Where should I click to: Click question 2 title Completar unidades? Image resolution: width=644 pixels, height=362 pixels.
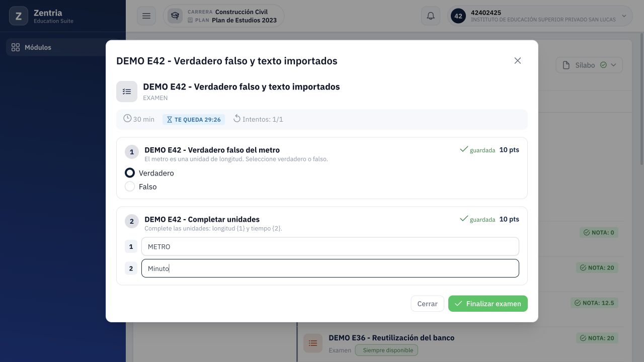202,219
